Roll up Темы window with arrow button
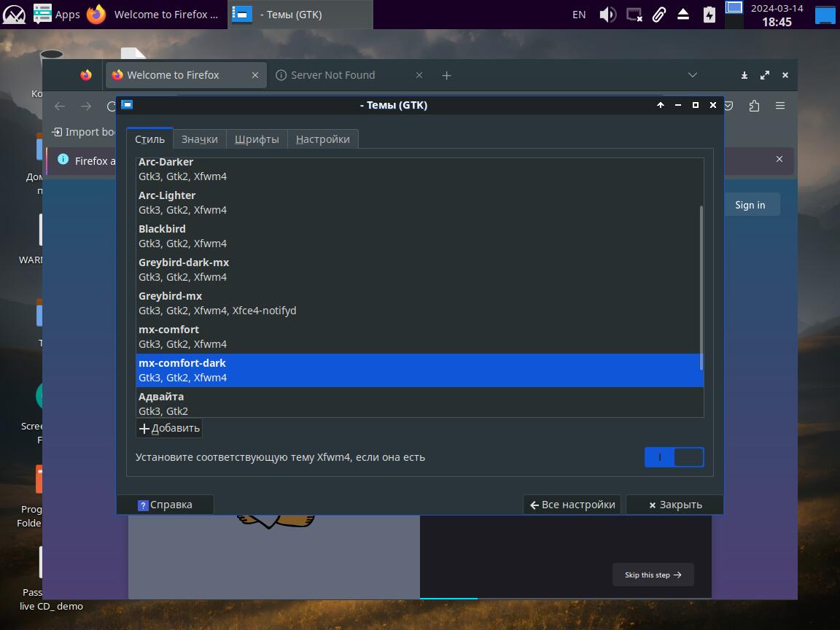 (661, 105)
